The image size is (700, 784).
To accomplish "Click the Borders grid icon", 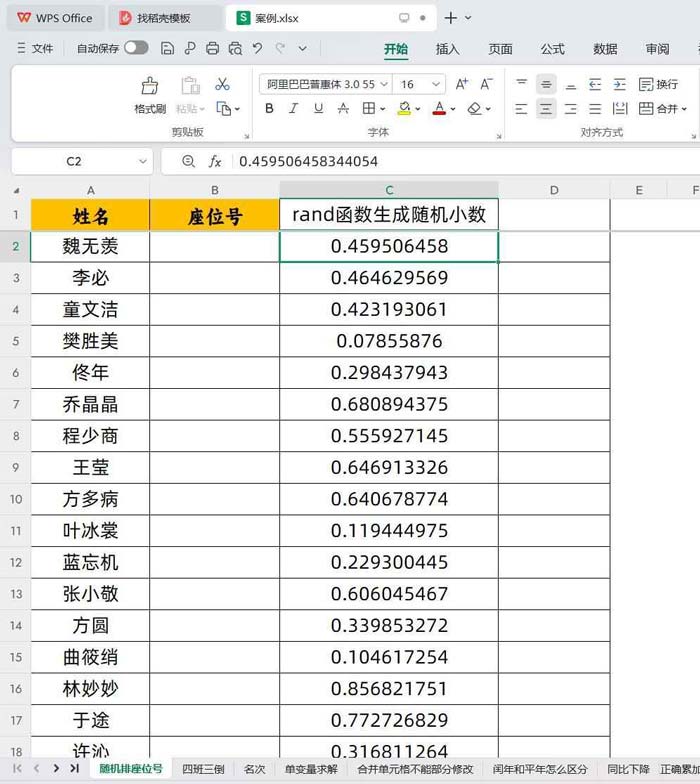I will (368, 108).
